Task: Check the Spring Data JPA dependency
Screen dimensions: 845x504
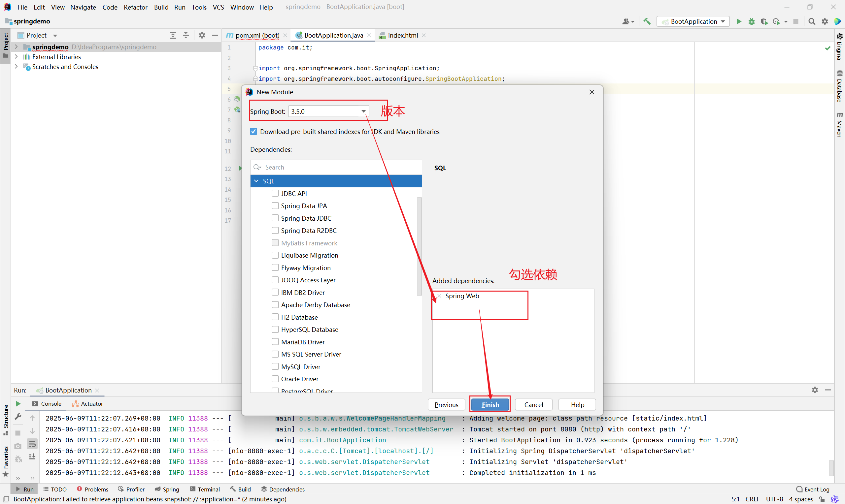Action: pos(275,206)
